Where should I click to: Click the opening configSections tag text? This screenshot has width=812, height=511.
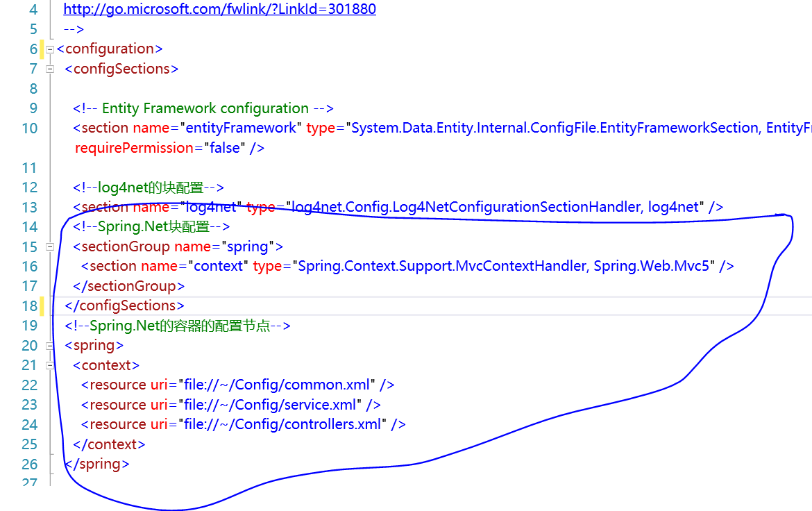[121, 69]
